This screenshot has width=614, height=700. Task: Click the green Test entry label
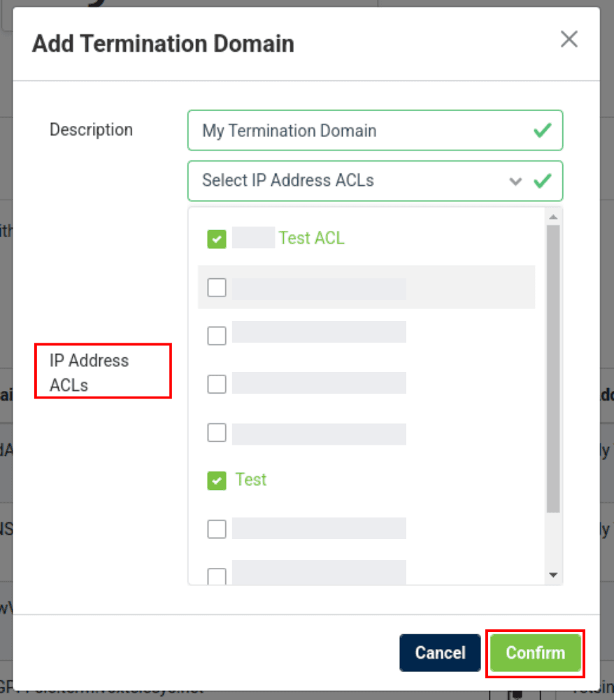(x=251, y=480)
